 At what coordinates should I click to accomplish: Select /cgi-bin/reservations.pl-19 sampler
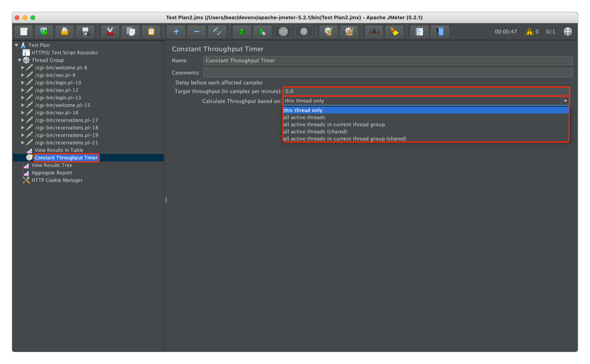(66, 135)
